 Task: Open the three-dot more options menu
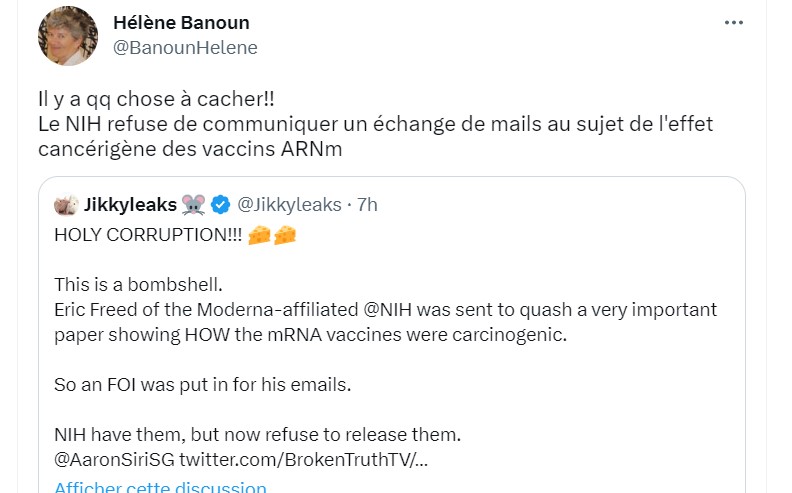pyautogui.click(x=733, y=23)
